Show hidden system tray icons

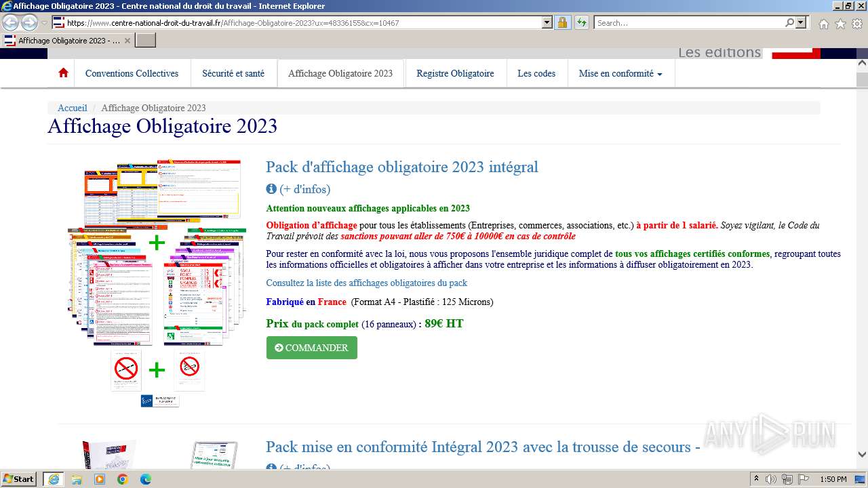coord(757,479)
